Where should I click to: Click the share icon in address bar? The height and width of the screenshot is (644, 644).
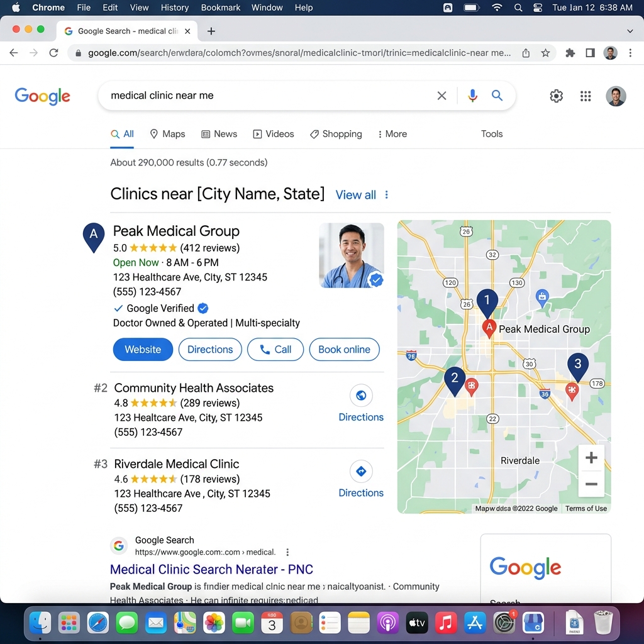click(526, 53)
